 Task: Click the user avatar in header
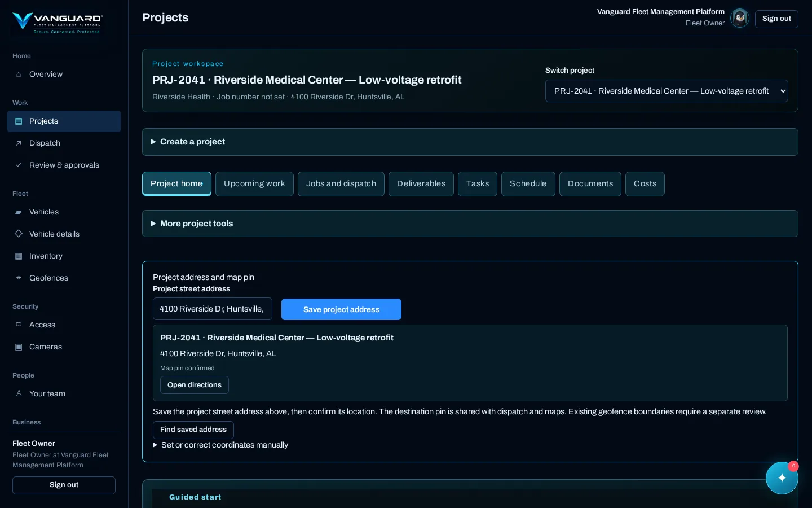740,18
